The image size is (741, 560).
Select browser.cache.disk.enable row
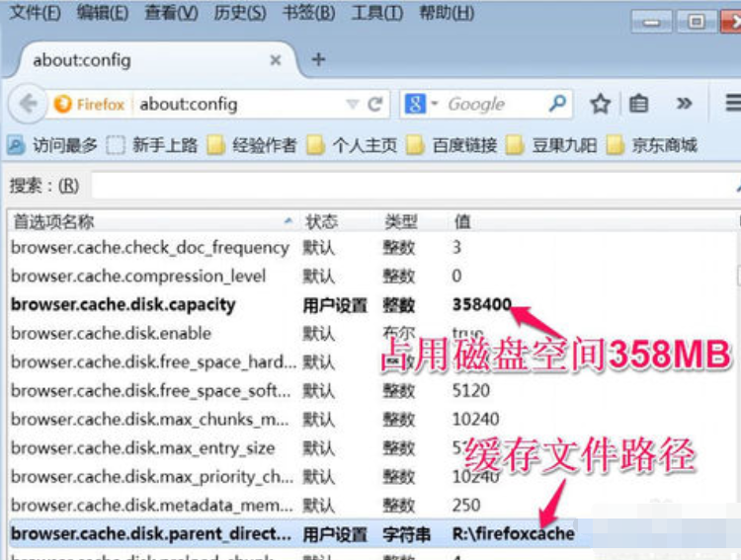[x=372, y=334]
